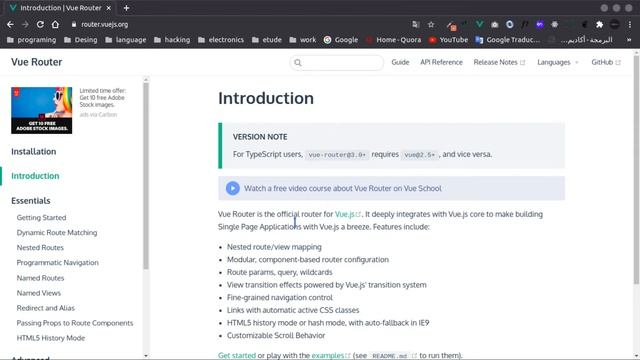The height and width of the screenshot is (360, 640).
Task: Follow the Vue.js link in the paragraph
Action: tap(348, 214)
